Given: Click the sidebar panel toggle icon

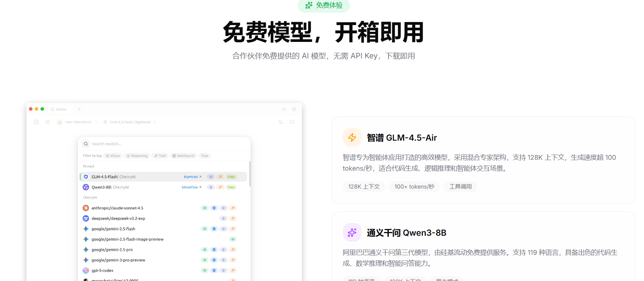Looking at the screenshot, I should click(x=36, y=122).
